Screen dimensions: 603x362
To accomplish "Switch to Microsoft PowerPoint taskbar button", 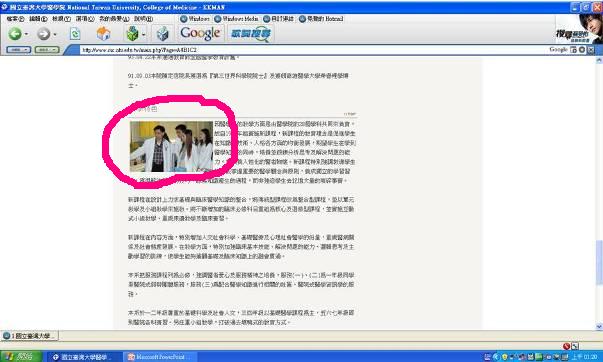I will pyautogui.click(x=160, y=357).
